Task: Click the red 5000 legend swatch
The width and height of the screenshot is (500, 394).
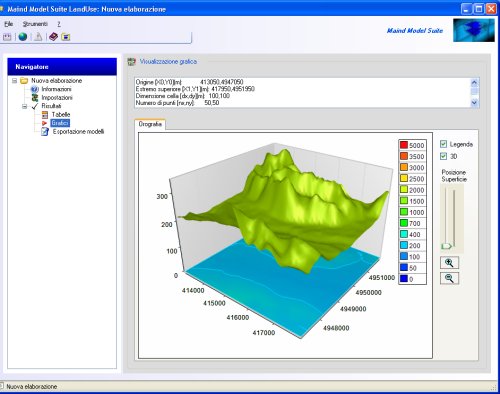Action: [x=404, y=145]
